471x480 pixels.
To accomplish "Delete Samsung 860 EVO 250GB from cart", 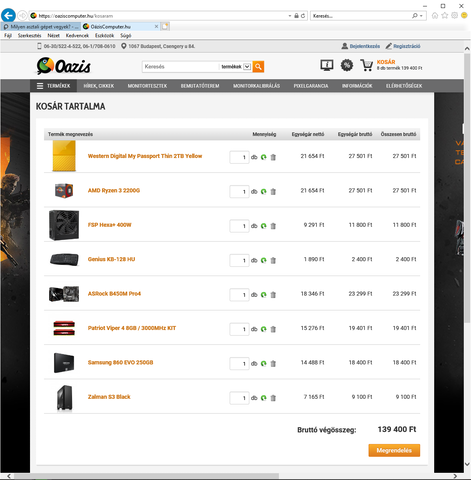I will click(x=273, y=364).
